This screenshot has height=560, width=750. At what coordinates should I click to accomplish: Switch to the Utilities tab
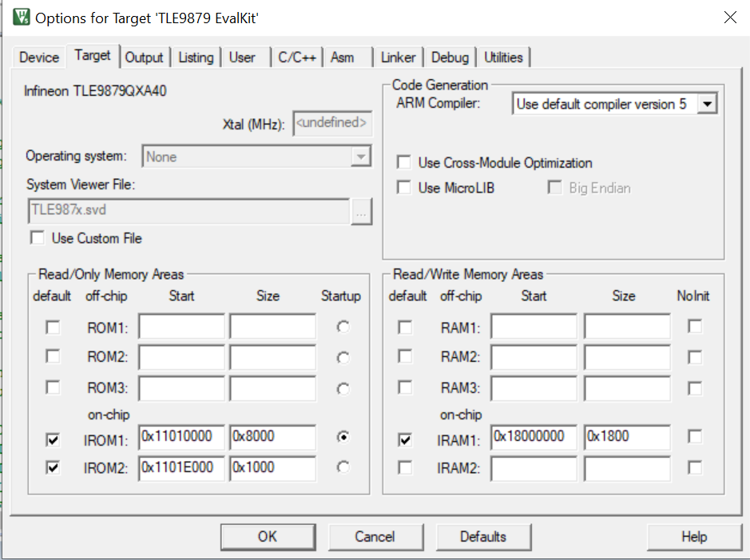click(x=504, y=57)
